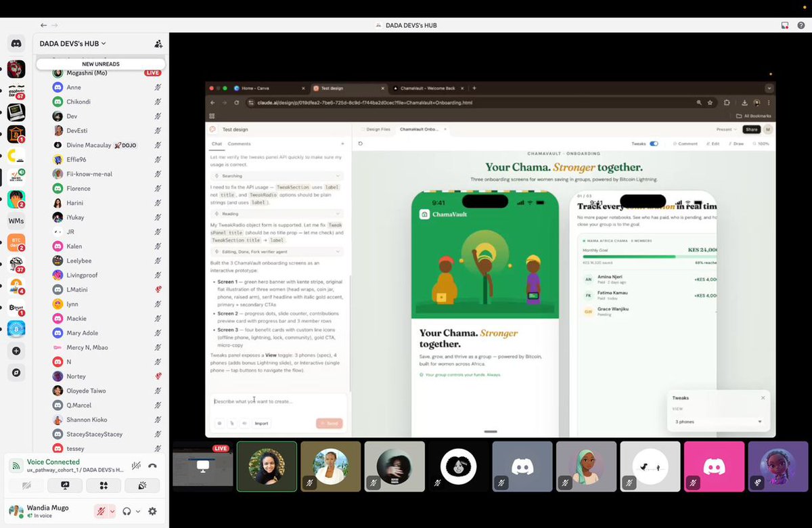Screen dimensions: 812x528
Task: Open the soundboard button
Action: [x=142, y=485]
